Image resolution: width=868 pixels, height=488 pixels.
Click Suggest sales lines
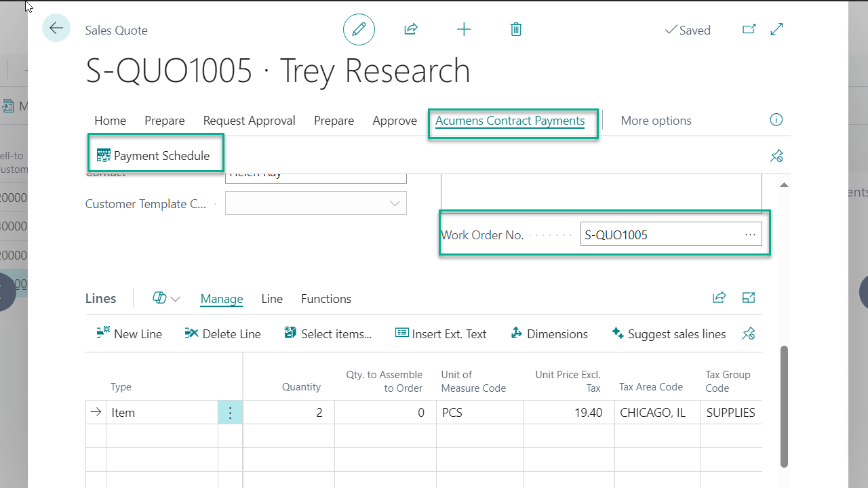point(669,333)
